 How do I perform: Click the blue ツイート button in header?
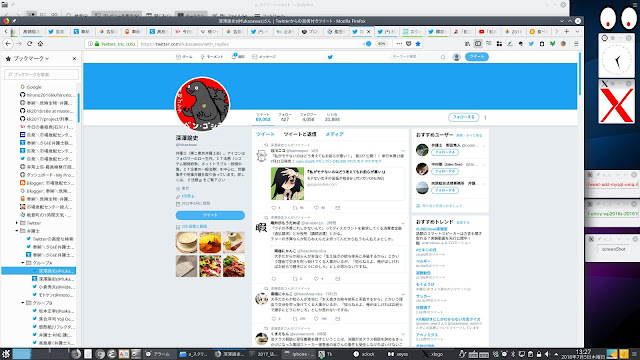477,57
